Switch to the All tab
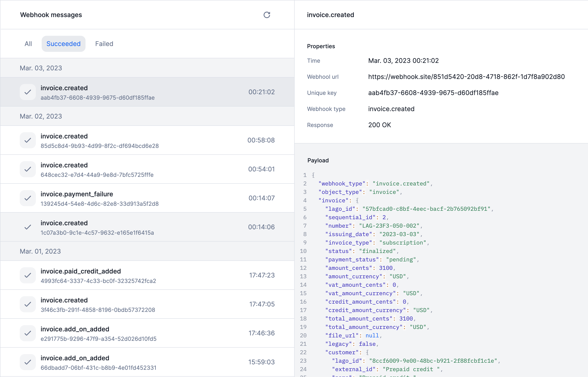The image size is (588, 377). (28, 44)
